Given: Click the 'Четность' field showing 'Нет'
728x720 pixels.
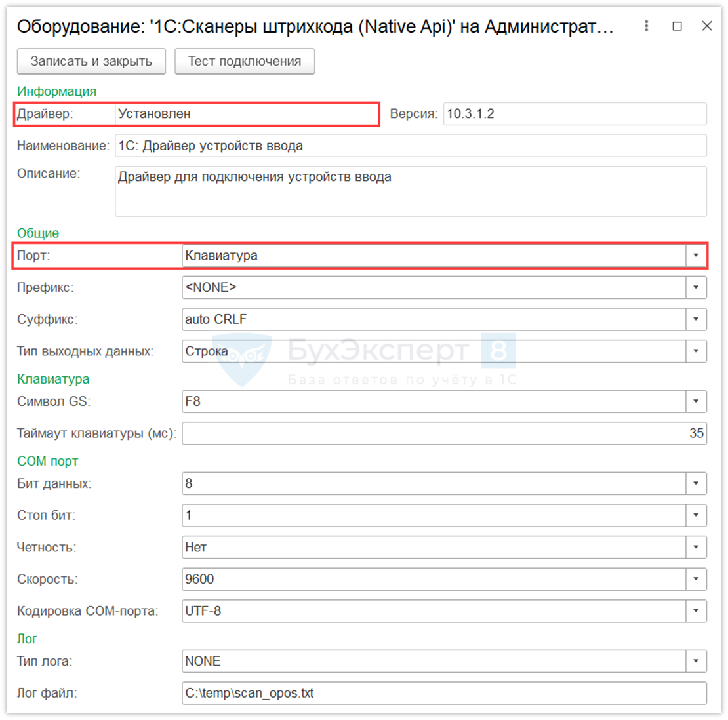Looking at the screenshot, I should (x=434, y=548).
